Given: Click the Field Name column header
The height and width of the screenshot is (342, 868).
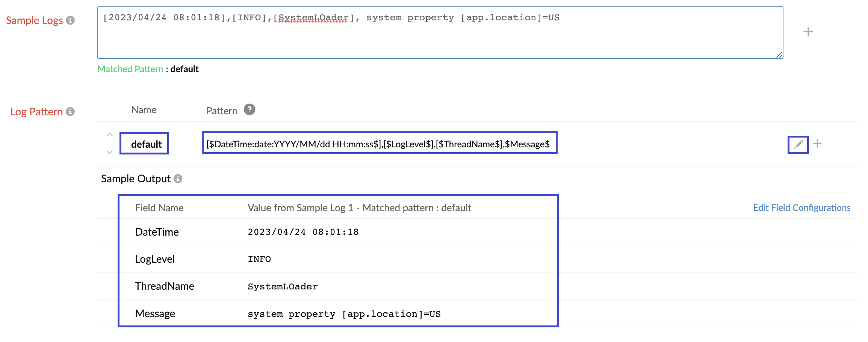Looking at the screenshot, I should click(x=159, y=208).
